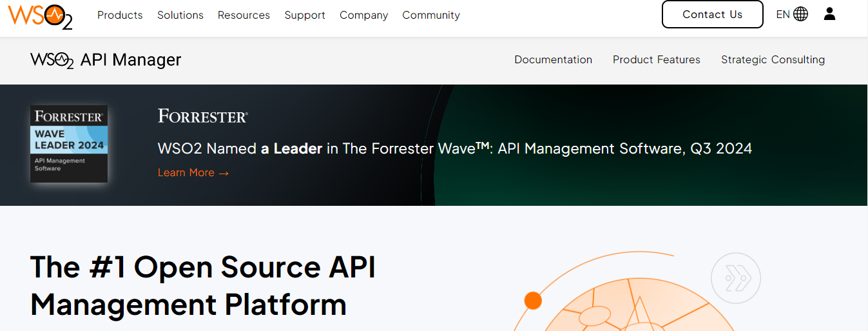Open the Support menu
The height and width of the screenshot is (331, 868).
305,15
